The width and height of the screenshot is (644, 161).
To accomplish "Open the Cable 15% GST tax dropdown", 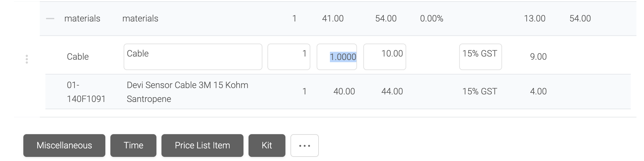I will pyautogui.click(x=481, y=57).
